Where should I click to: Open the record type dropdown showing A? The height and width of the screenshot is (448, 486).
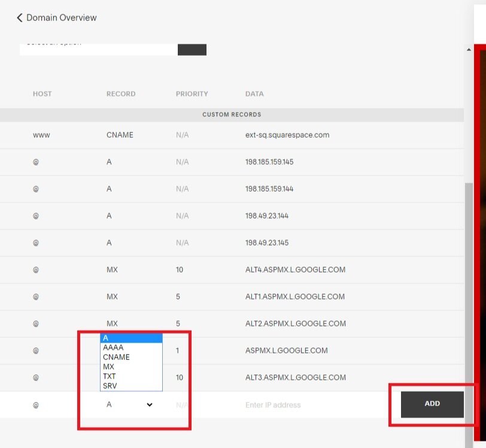tap(129, 404)
